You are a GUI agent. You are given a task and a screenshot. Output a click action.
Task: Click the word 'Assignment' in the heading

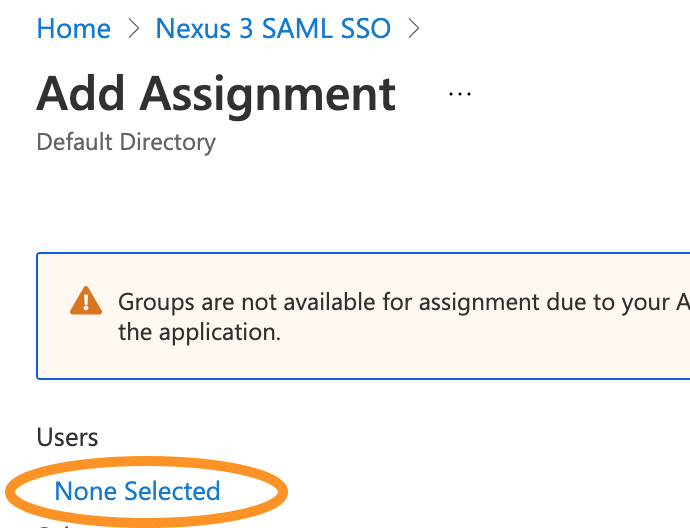pyautogui.click(x=267, y=94)
